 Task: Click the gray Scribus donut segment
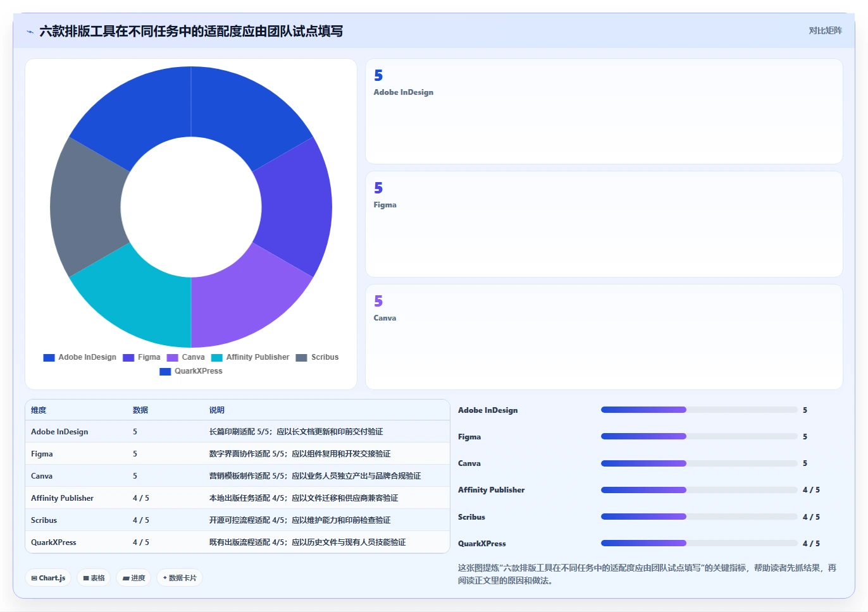[86, 207]
